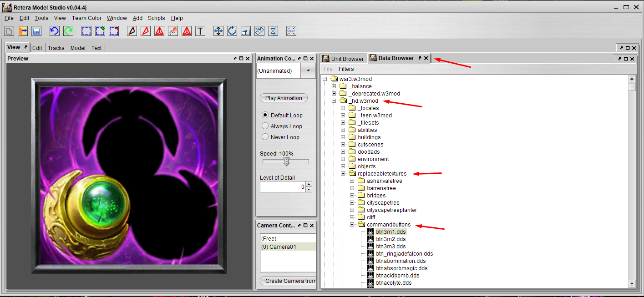Open the (Unanimated) animation dropdown

tap(308, 70)
